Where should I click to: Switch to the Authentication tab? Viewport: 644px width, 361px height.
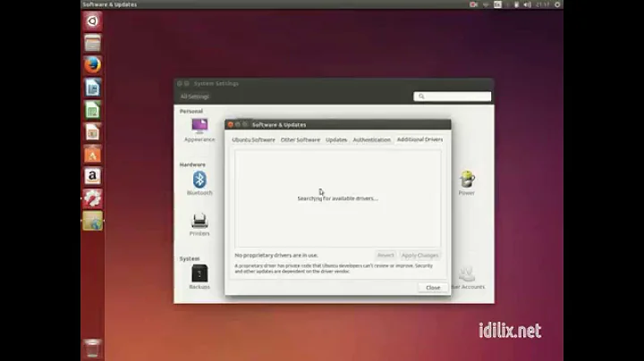[x=372, y=140]
